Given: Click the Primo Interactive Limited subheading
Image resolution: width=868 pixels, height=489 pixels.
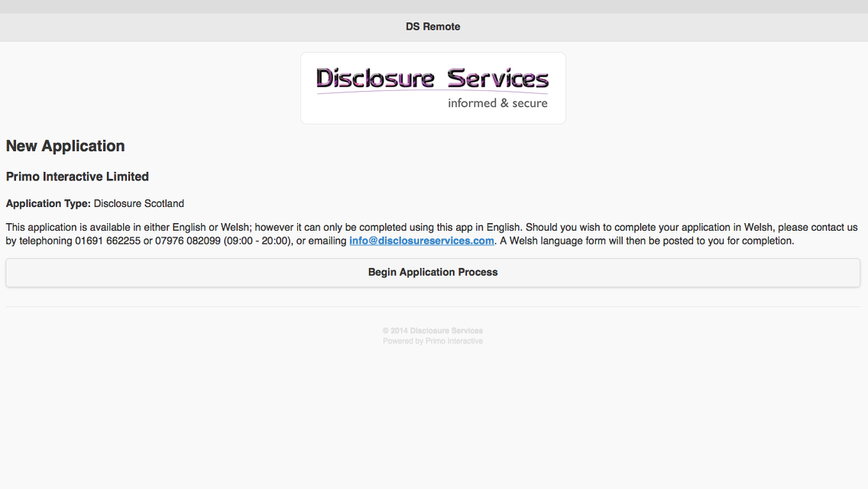Looking at the screenshot, I should click(77, 176).
